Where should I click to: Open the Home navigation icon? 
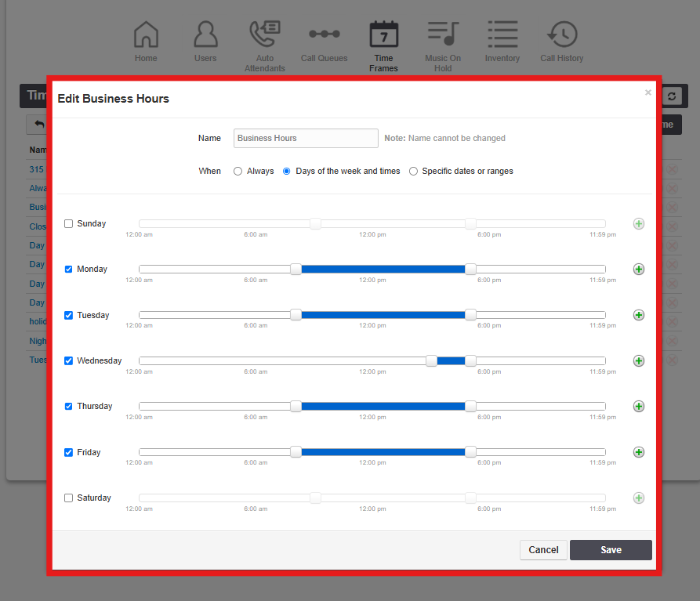pos(146,34)
